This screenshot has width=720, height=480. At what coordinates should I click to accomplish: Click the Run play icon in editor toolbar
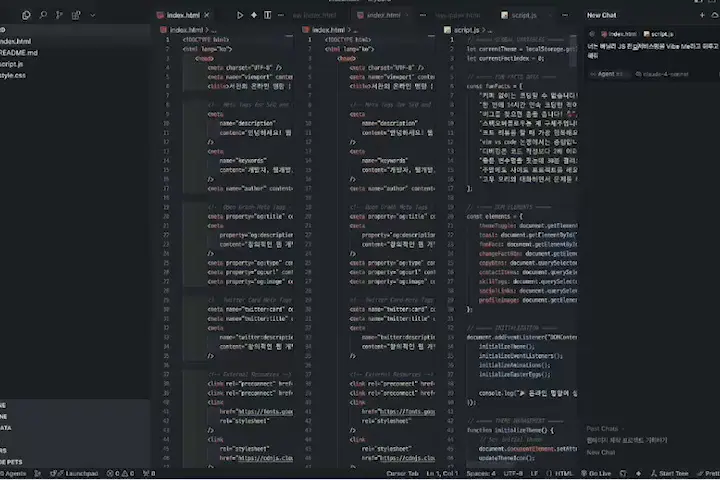tap(239, 15)
